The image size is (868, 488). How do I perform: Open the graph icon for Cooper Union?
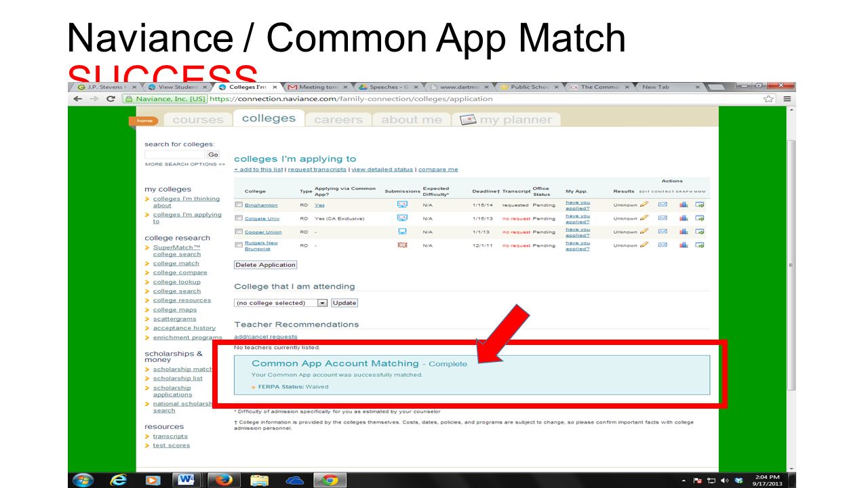684,232
